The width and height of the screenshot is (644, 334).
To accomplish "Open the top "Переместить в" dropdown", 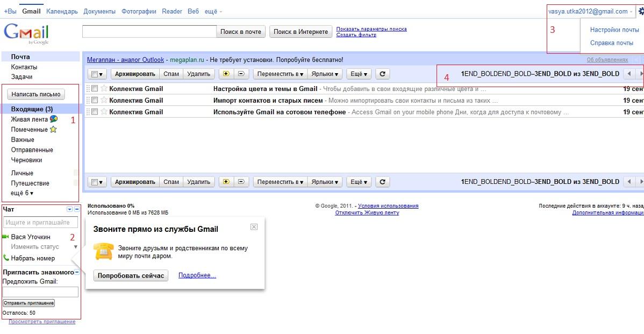I will (280, 74).
